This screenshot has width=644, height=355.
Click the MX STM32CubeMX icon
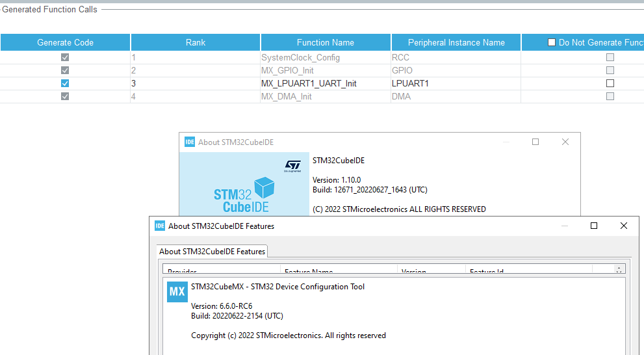tap(177, 292)
